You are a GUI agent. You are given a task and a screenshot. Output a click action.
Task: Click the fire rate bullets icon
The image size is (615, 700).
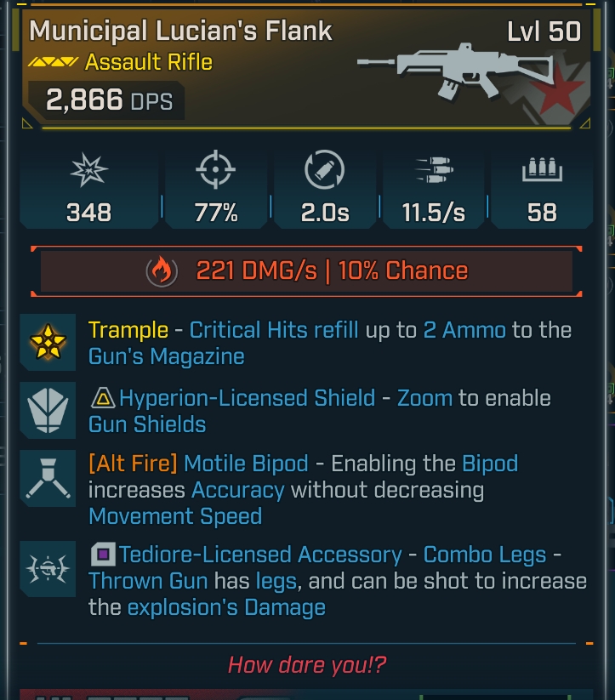[434, 172]
